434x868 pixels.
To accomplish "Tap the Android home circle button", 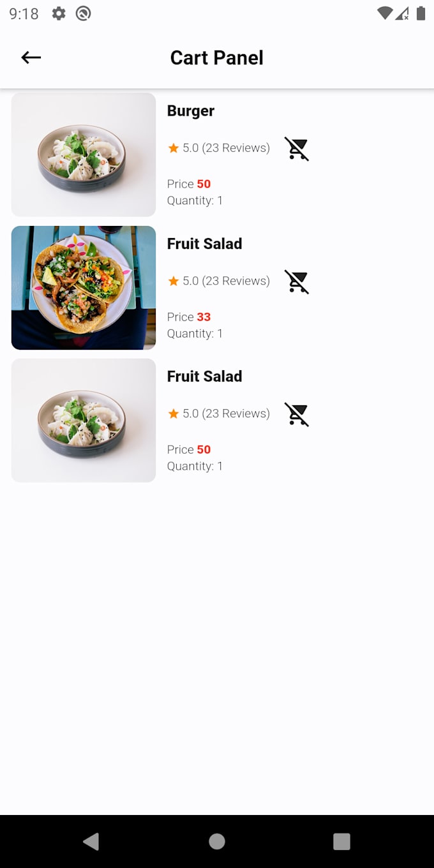I will tap(217, 841).
